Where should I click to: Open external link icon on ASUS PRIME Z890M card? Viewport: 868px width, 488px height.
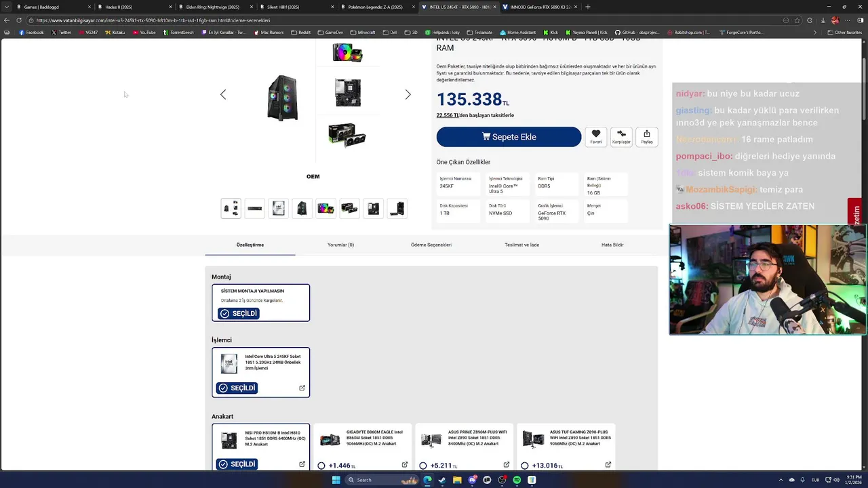pyautogui.click(x=507, y=464)
